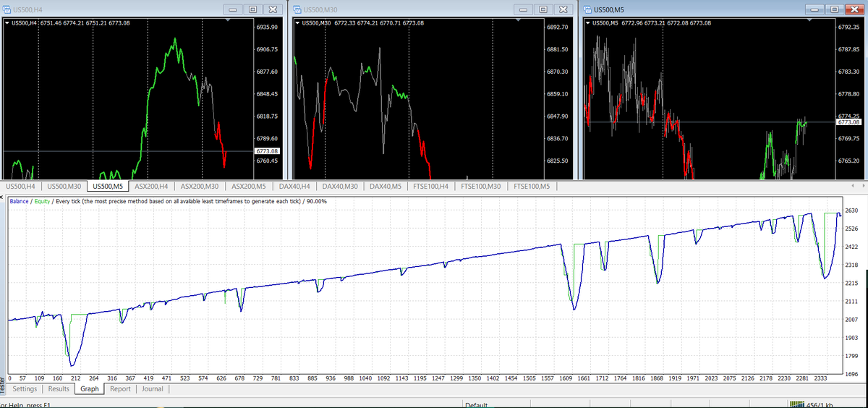Click the 1696 value on graph axis
The height and width of the screenshot is (408, 868).
point(852,373)
